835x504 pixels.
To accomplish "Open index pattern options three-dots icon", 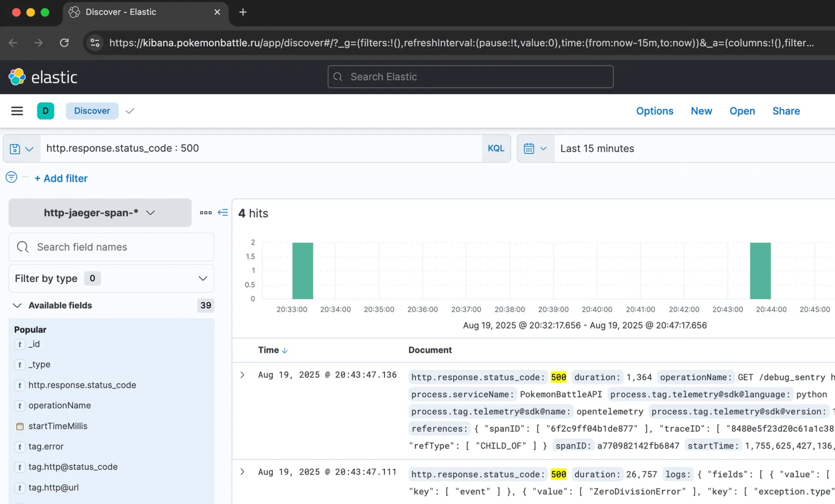I will pyautogui.click(x=205, y=212).
